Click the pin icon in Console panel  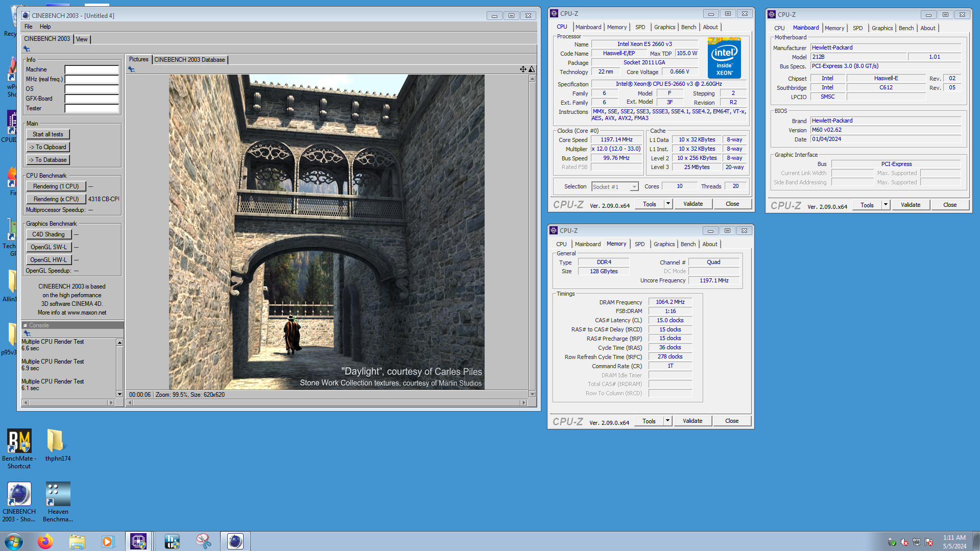coord(27,333)
